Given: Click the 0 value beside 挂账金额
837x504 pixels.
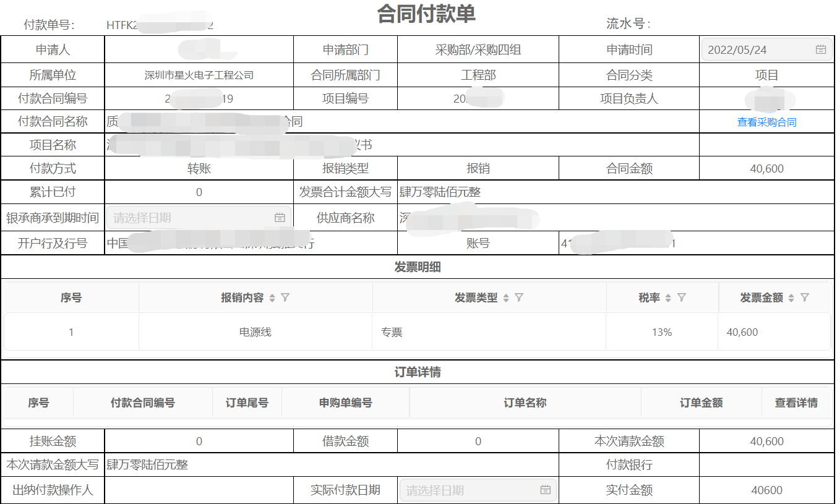Looking at the screenshot, I should click(x=199, y=442).
